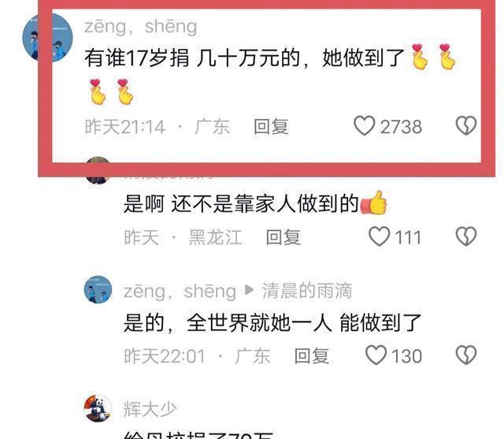Click the reply arrow before 清晨的雨滴

(x=249, y=290)
